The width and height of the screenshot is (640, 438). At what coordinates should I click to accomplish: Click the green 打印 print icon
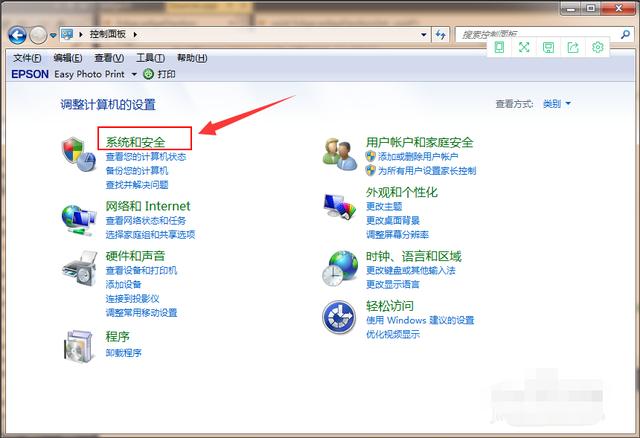tap(149, 74)
